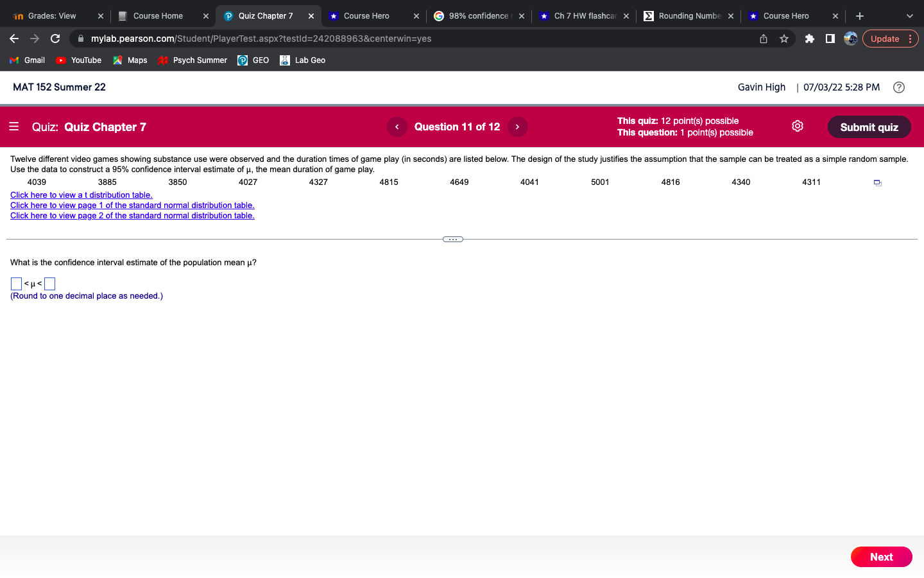Open Lab Geo bookmark

coord(303,60)
